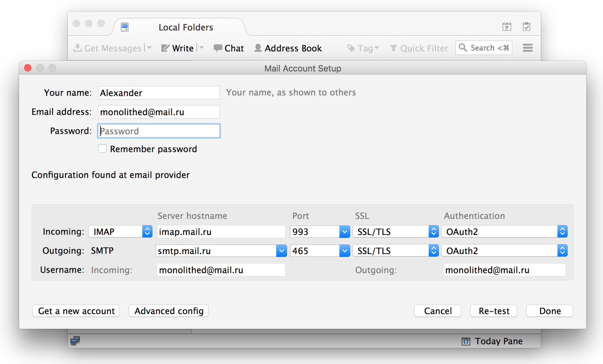Open the Write dropdown arrow
The height and width of the screenshot is (364, 603).
(202, 48)
